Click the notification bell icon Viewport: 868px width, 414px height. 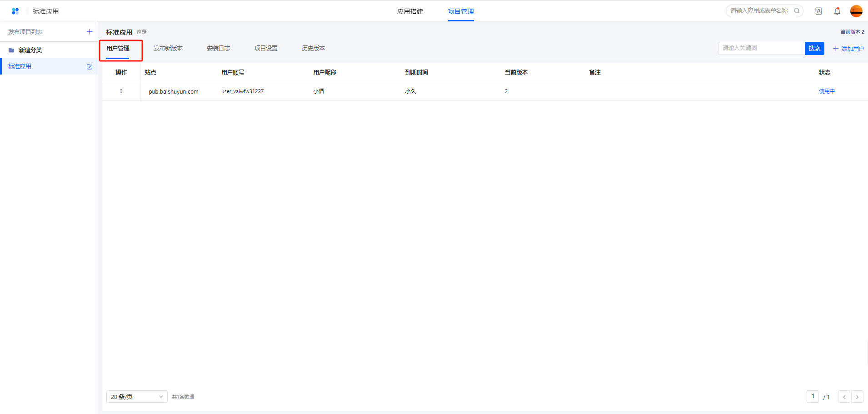(837, 11)
